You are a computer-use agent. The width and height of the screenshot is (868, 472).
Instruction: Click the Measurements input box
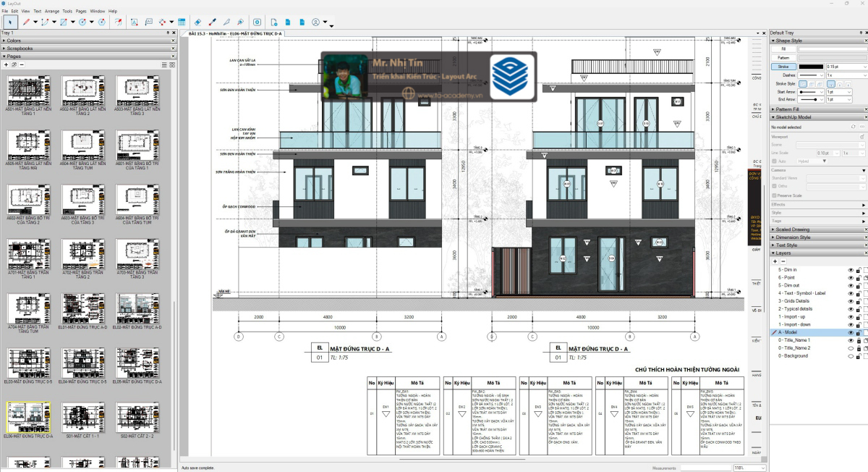[705, 468]
